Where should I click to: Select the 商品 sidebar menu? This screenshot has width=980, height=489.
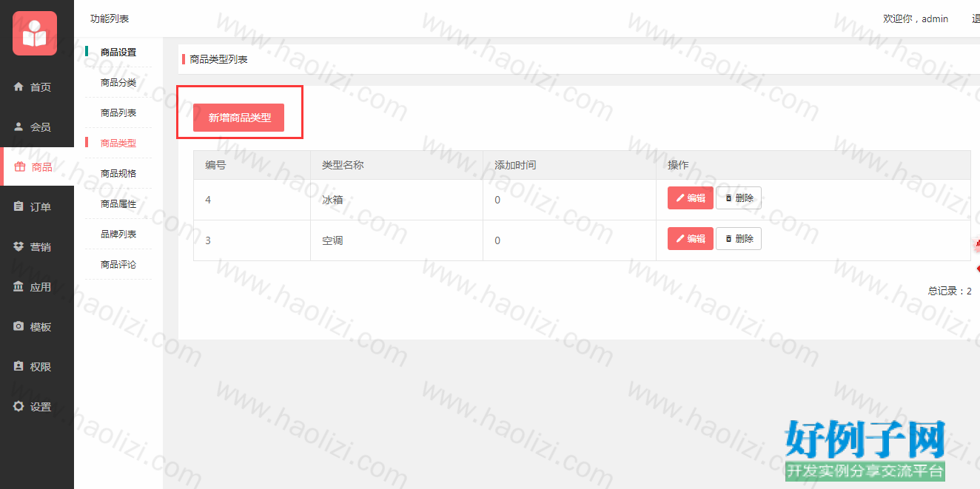tap(38, 166)
